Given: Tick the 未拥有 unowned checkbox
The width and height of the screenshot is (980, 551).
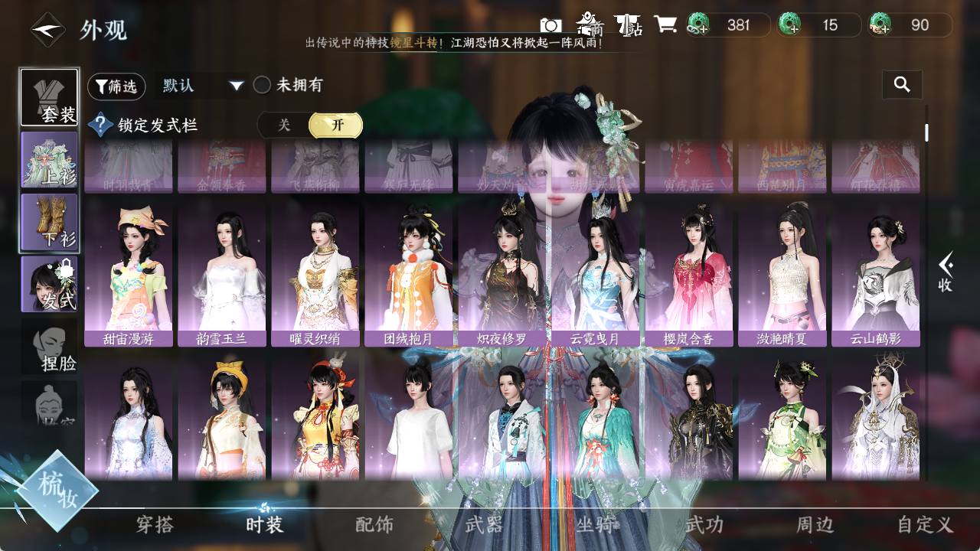Looking at the screenshot, I should tap(262, 85).
